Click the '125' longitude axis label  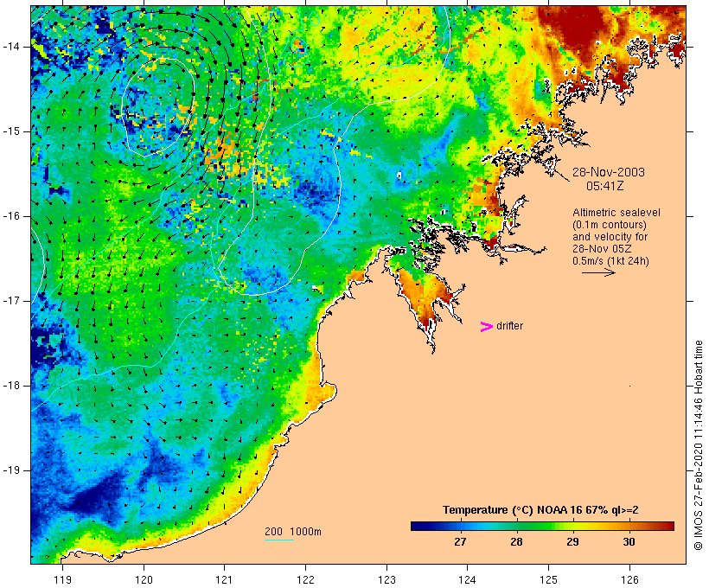pos(548,580)
